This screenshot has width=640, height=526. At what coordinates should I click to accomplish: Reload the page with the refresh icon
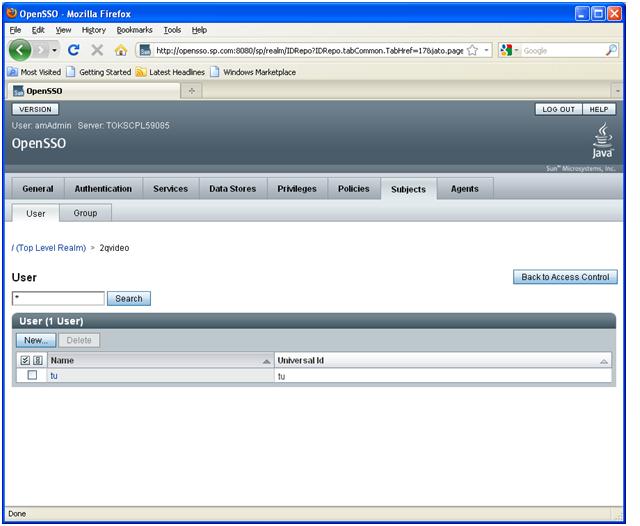click(x=74, y=50)
